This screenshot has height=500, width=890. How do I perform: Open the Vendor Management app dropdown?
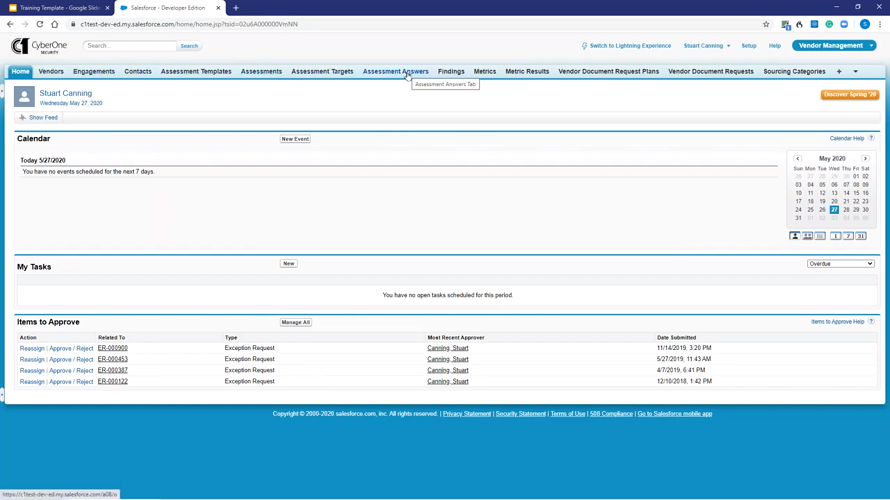tap(834, 45)
